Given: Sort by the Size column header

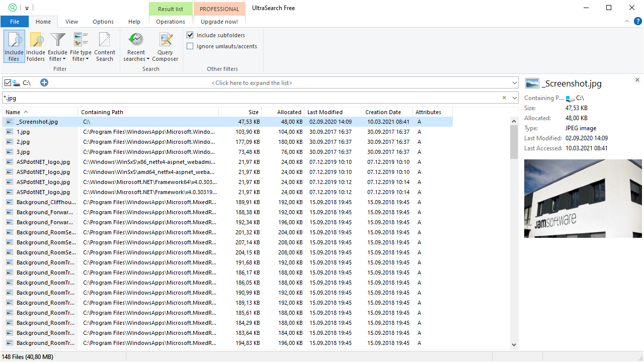Looking at the screenshot, I should [x=240, y=112].
